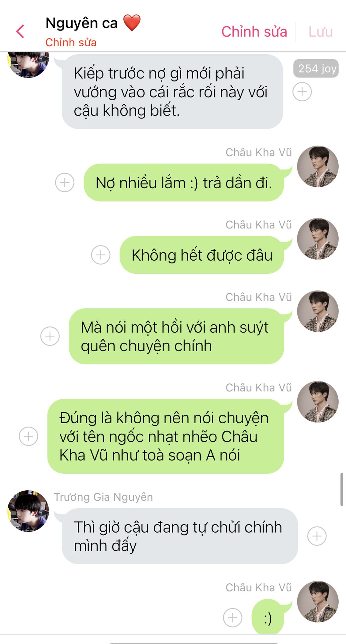Click the vertical scrollbar on right edge
The height and width of the screenshot is (644, 346).
point(342,489)
